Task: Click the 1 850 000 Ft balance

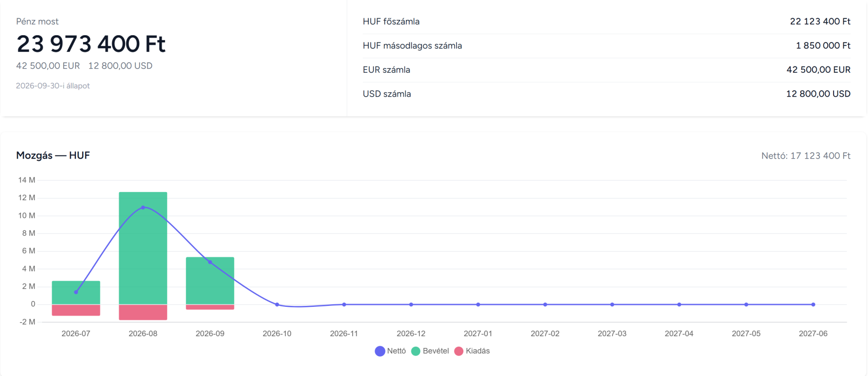Action: (823, 46)
